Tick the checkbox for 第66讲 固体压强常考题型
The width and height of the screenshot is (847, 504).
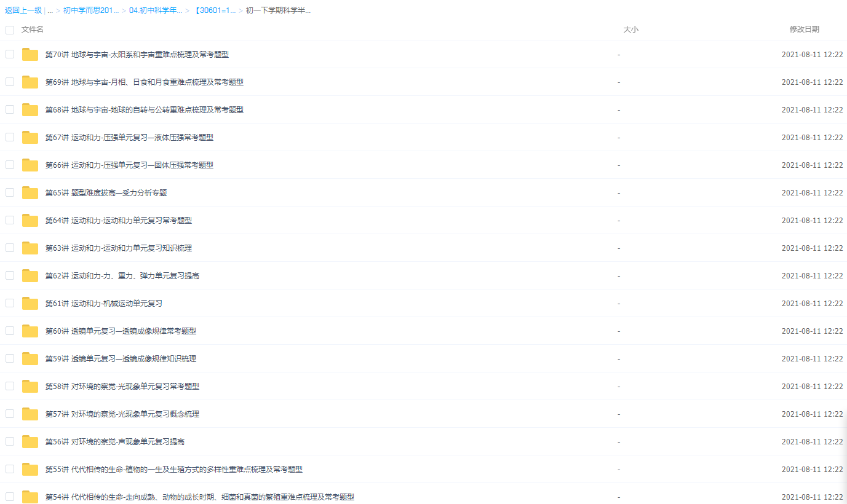coord(10,165)
